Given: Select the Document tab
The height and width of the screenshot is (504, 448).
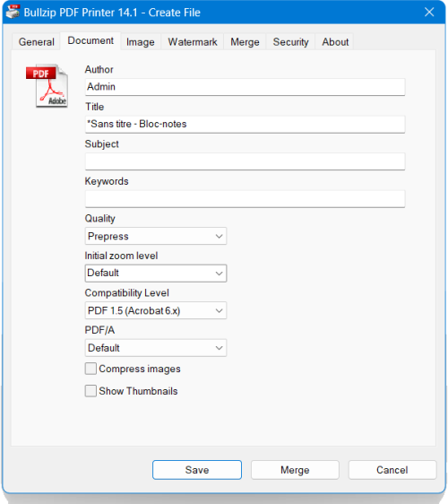Looking at the screenshot, I should pos(90,41).
